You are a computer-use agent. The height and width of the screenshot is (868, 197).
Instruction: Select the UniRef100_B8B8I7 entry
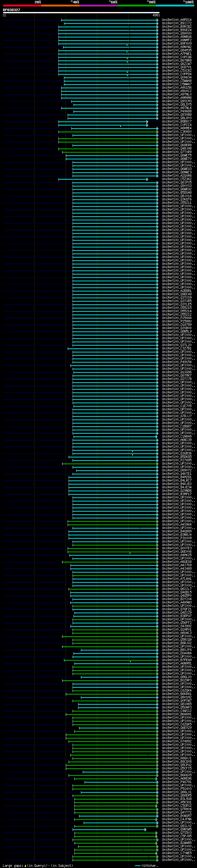pyautogui.click(x=176, y=122)
